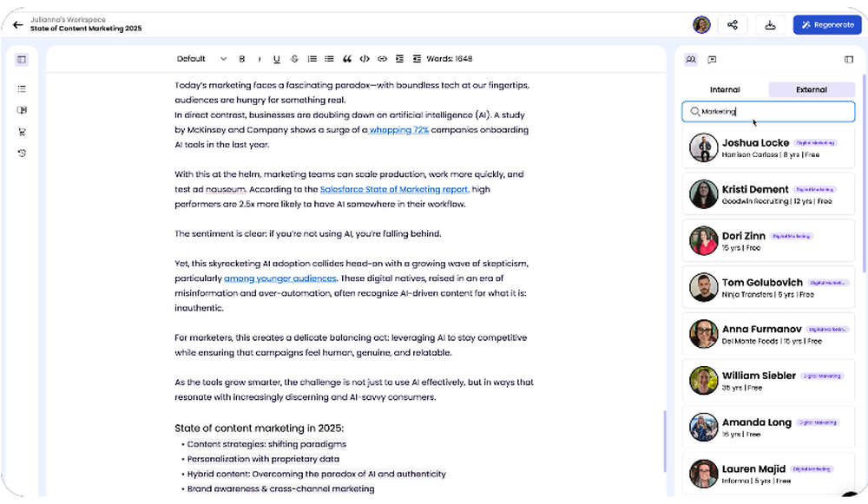Switch to the External tab
This screenshot has height=504, width=868.
(811, 89)
